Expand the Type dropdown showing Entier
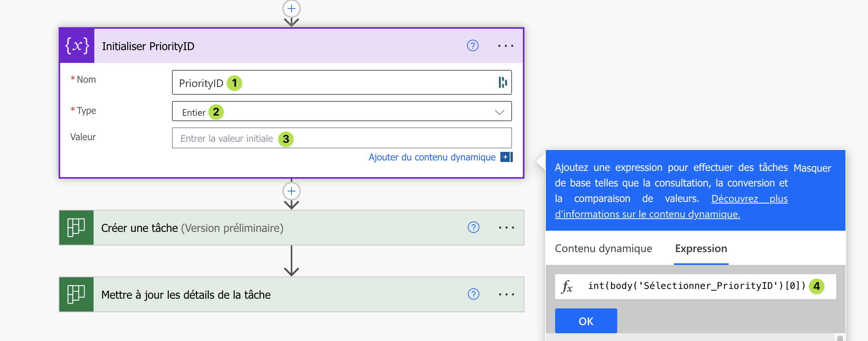This screenshot has width=868, height=341. point(499,112)
